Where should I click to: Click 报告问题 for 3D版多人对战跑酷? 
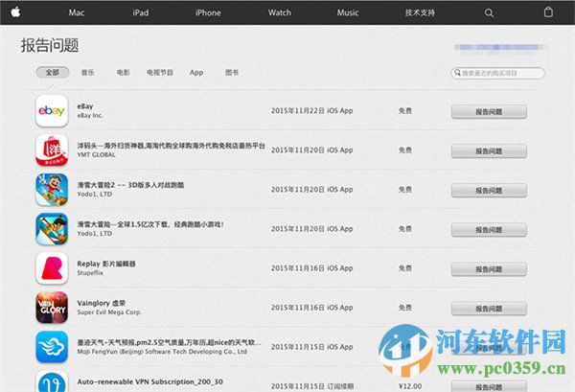(489, 191)
